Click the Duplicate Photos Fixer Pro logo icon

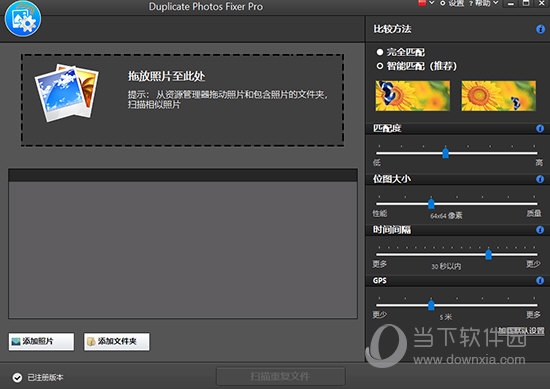pyautogui.click(x=23, y=19)
